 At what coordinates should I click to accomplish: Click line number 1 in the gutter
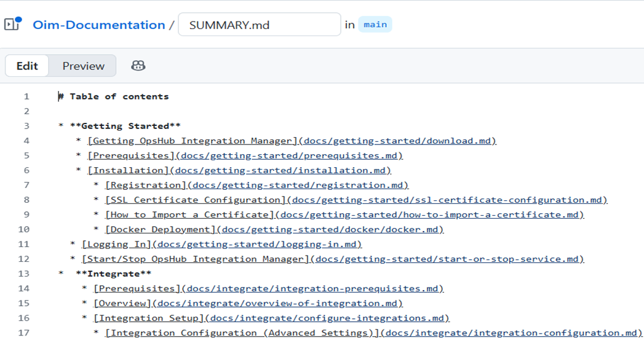(26, 96)
